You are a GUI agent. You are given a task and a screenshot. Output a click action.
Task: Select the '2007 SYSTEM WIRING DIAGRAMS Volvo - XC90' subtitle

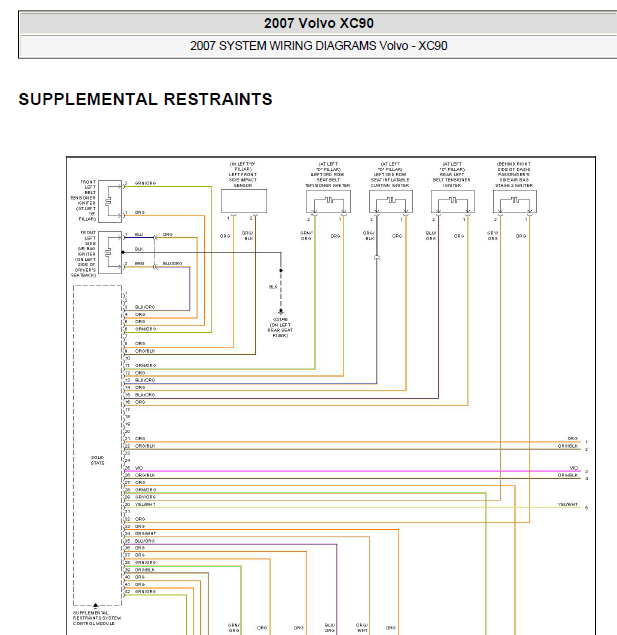point(319,45)
